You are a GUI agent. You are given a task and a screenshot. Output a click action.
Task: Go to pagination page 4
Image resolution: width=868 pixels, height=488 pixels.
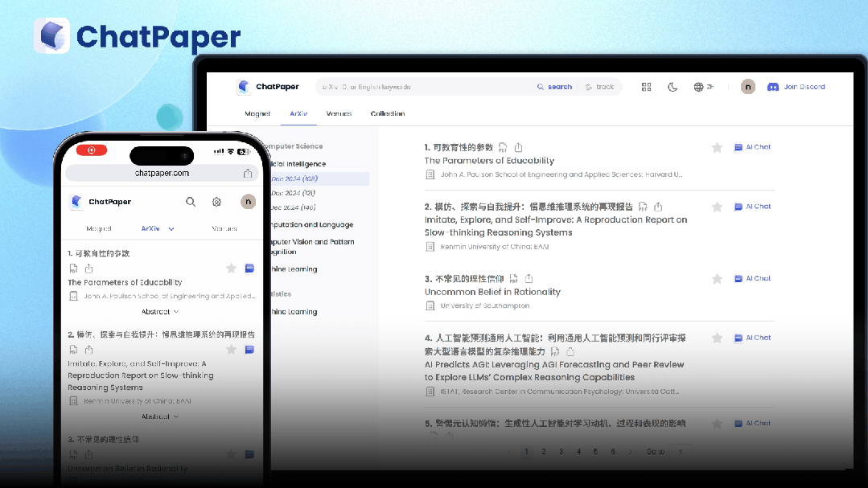coord(578,452)
